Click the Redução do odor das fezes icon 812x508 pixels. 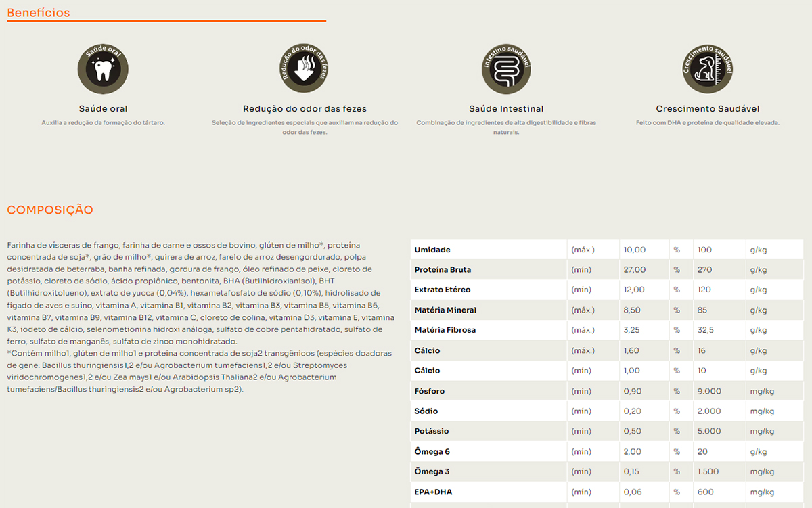304,68
